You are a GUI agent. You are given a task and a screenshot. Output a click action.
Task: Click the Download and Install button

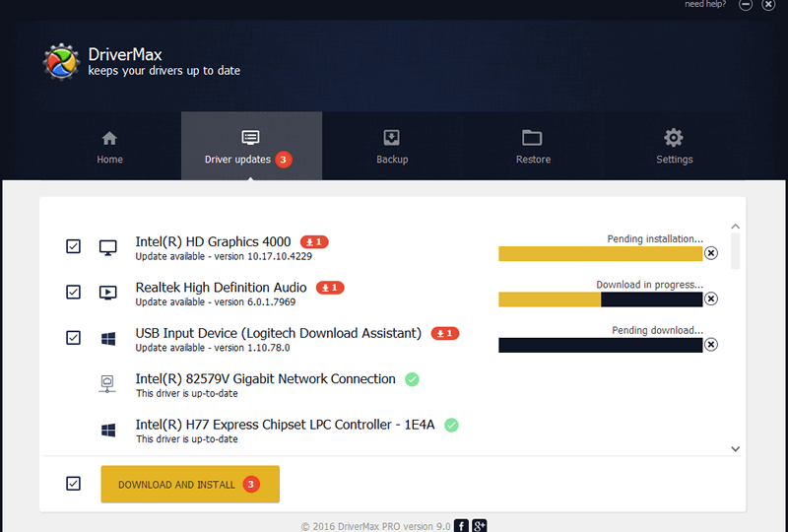click(x=190, y=484)
